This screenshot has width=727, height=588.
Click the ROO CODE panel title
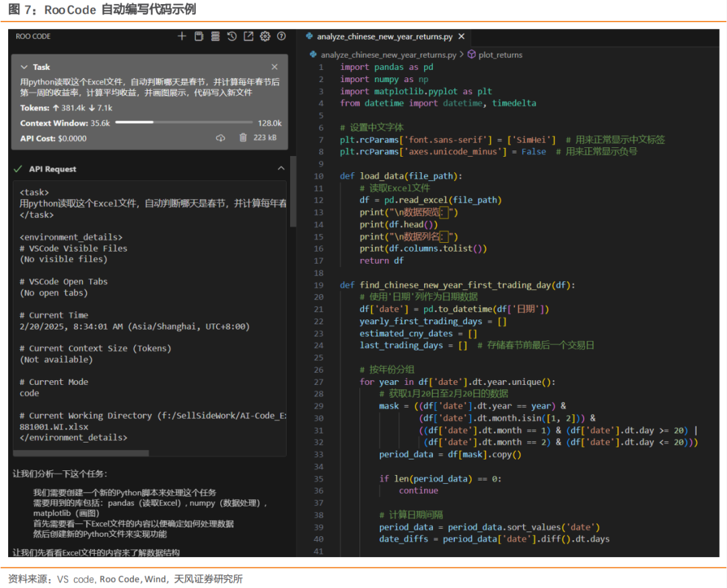[x=34, y=36]
